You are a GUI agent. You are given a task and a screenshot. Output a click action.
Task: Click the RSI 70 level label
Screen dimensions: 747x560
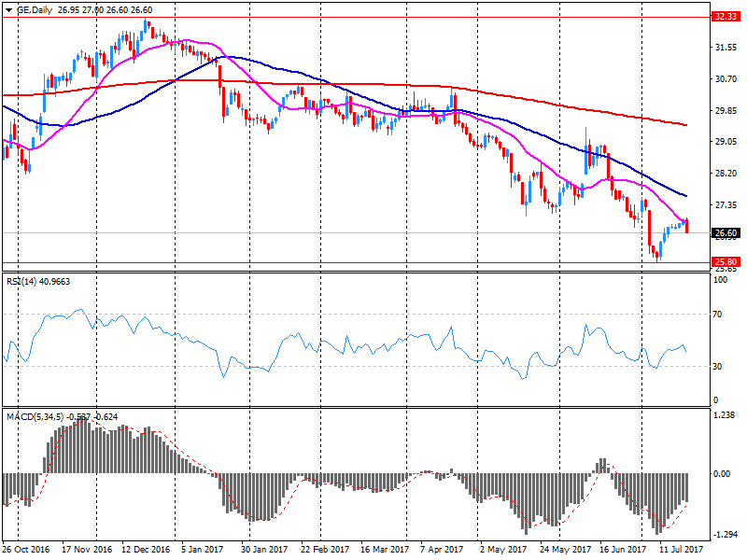[717, 315]
